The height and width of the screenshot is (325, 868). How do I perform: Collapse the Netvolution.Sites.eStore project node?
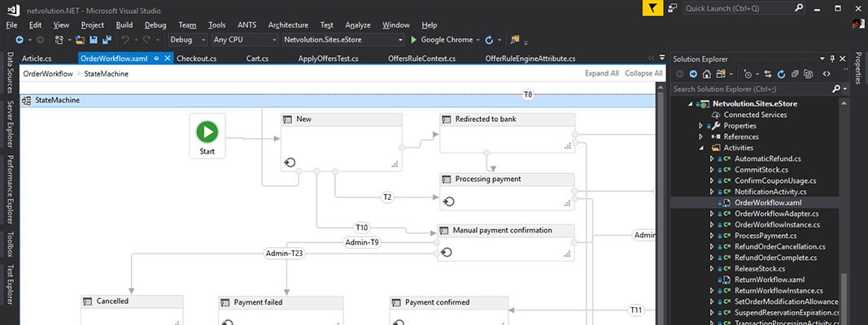coord(691,103)
